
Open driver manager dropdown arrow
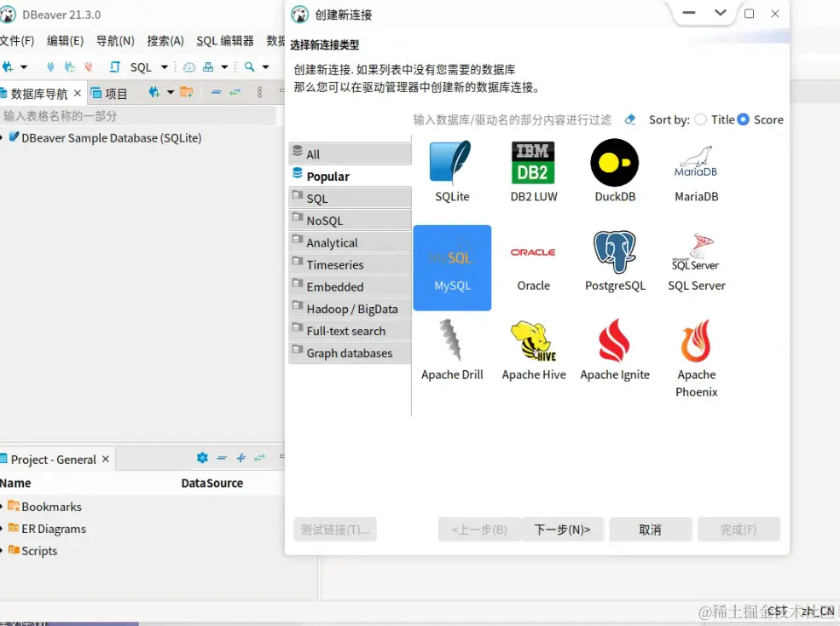coord(225,67)
